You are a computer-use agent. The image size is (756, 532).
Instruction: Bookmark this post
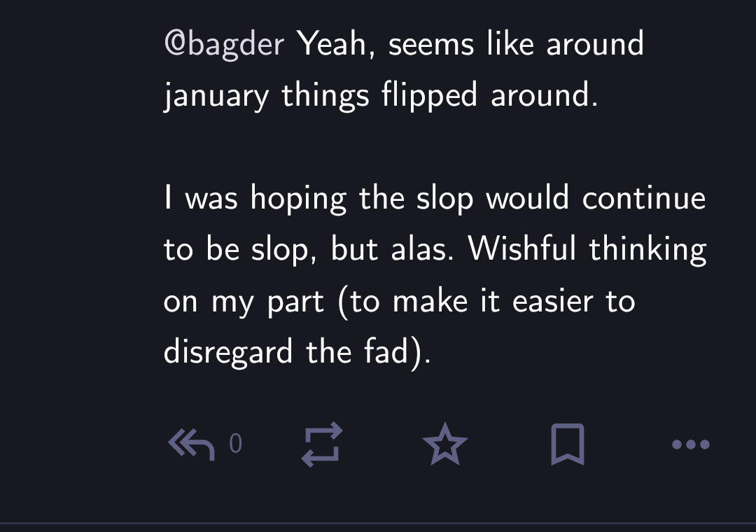tap(567, 444)
